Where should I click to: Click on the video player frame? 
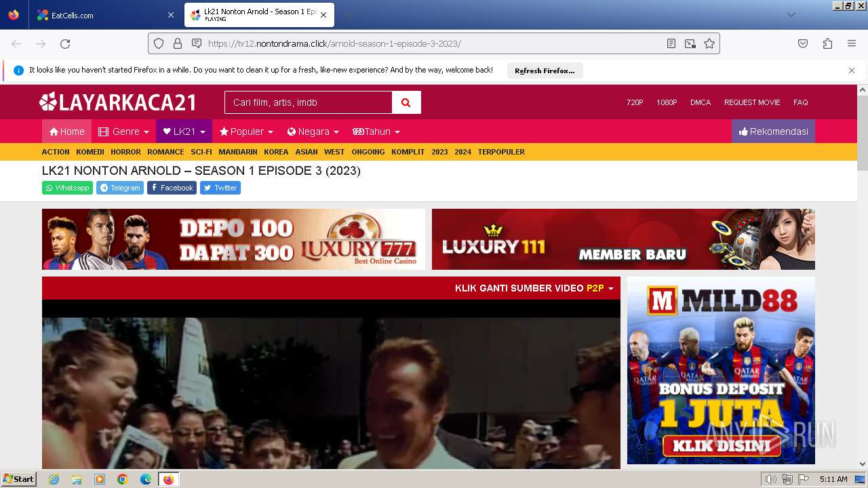tap(331, 384)
